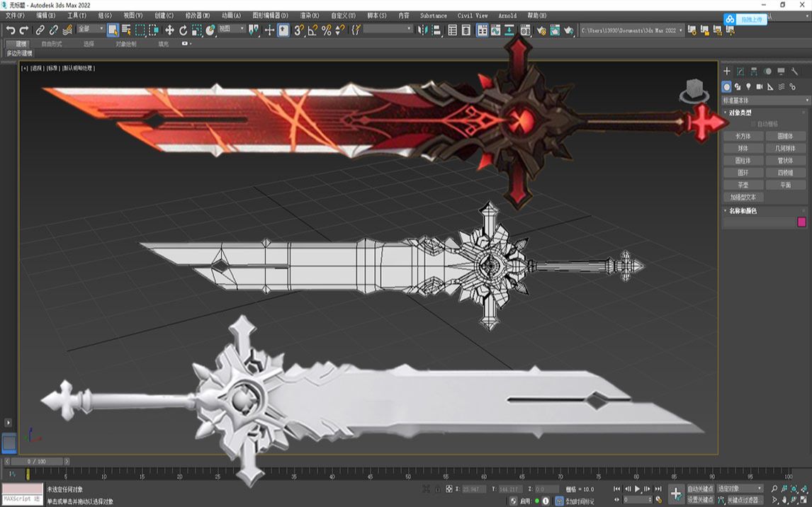
Task: Select the Cameras category icon
Action: click(759, 86)
